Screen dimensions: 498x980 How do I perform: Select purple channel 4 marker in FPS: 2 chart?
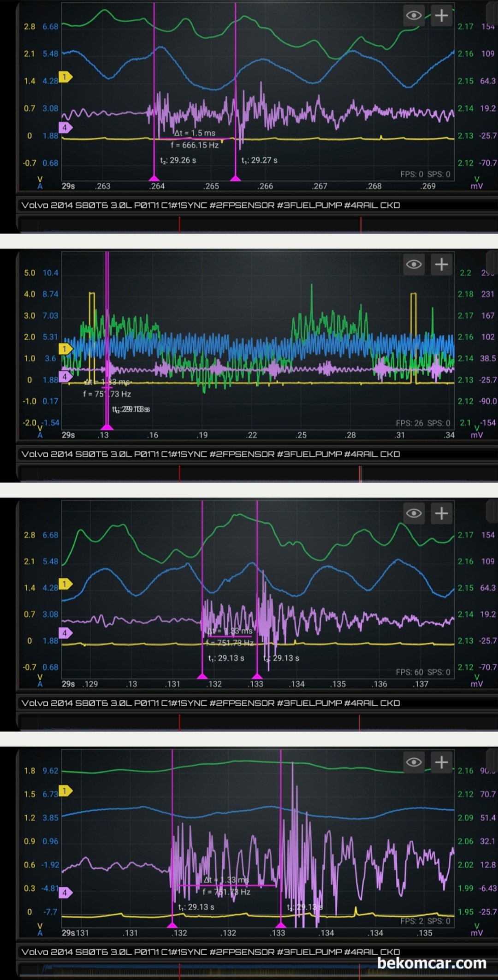coord(65,892)
